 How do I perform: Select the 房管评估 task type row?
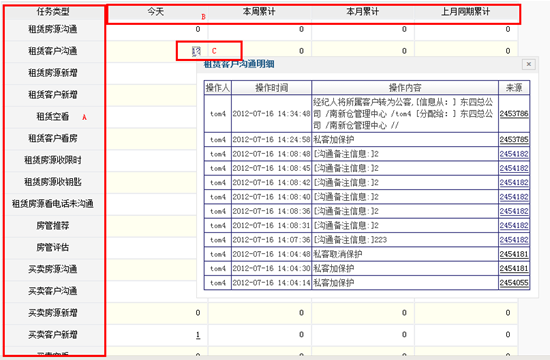(53, 247)
